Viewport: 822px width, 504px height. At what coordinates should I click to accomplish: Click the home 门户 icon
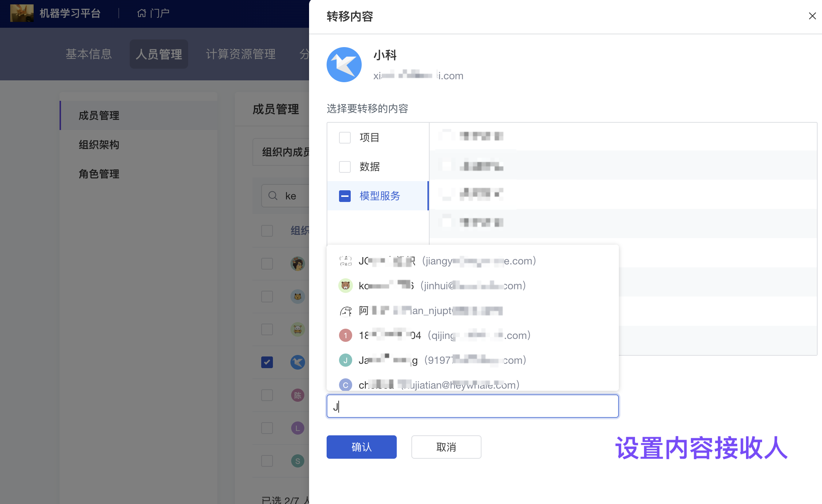[142, 13]
